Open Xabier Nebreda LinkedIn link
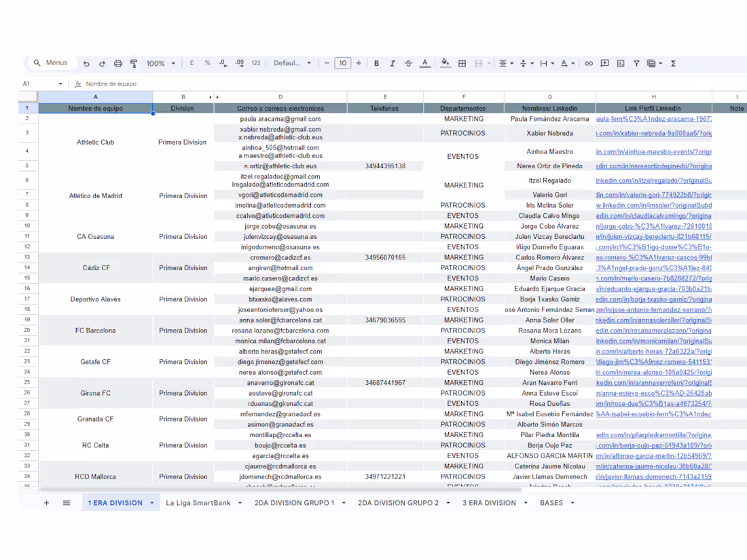Image resolution: width=747 pixels, height=560 pixels. [653, 133]
